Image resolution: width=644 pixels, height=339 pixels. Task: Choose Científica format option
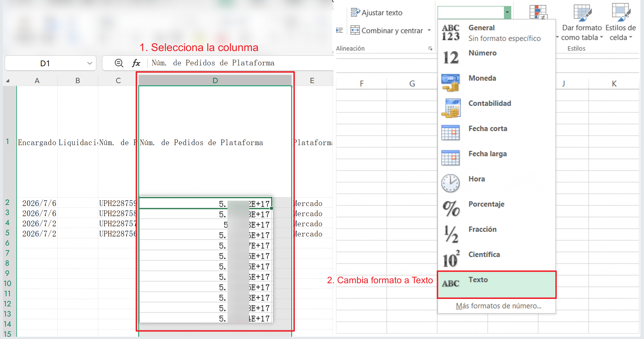(x=497, y=259)
